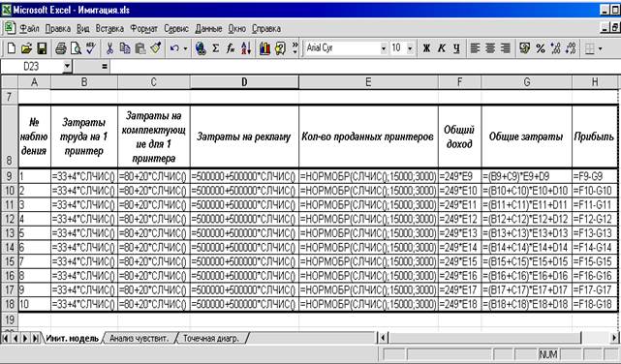Toggle bold formatting Ж button
621x364 pixels.
coord(426,48)
